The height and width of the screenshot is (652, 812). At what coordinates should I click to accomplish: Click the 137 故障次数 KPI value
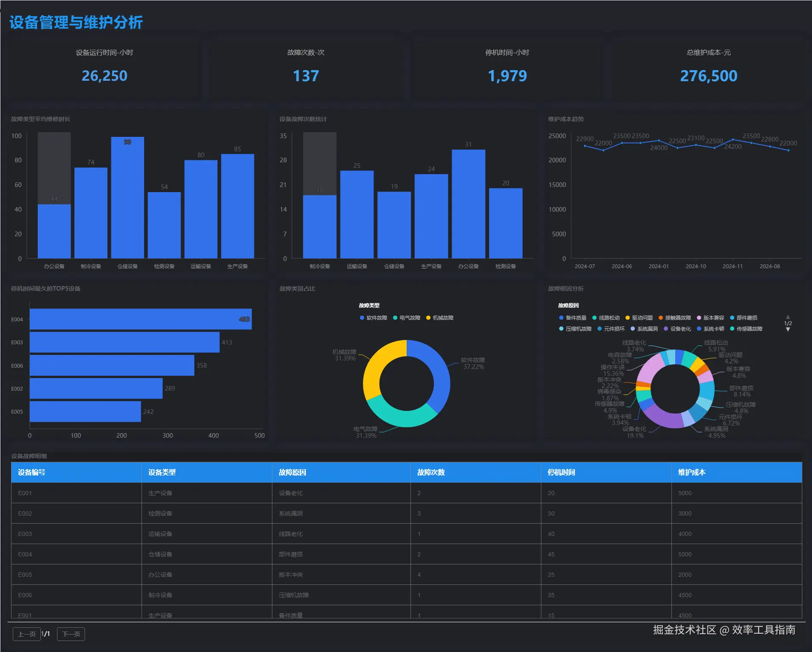pos(306,76)
